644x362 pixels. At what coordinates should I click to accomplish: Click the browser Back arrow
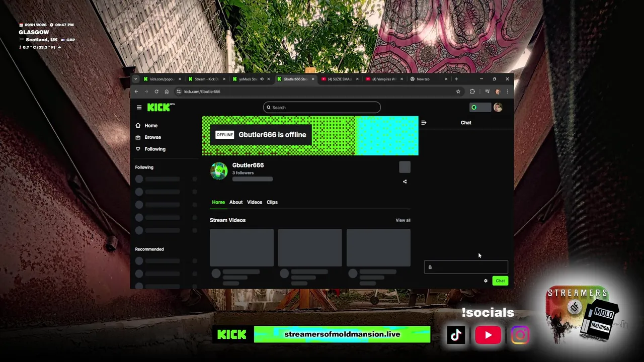point(136,92)
